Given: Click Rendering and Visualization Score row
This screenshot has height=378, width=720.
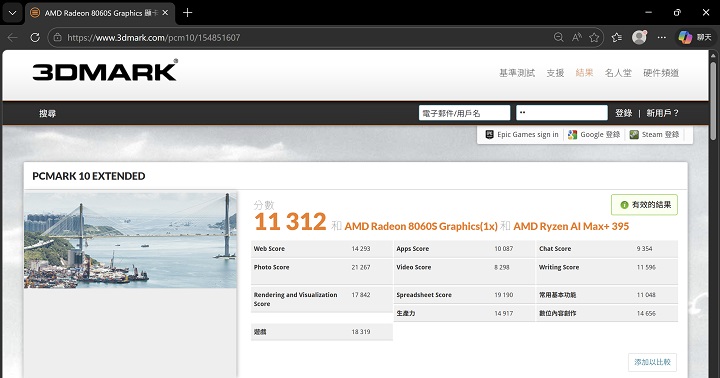Looking at the screenshot, I should (x=322, y=299).
